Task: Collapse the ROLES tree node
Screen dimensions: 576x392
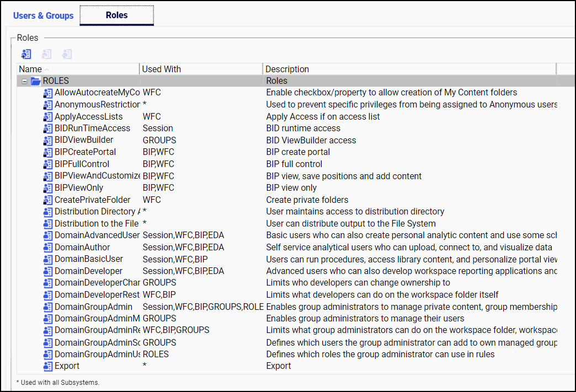Action: point(23,80)
